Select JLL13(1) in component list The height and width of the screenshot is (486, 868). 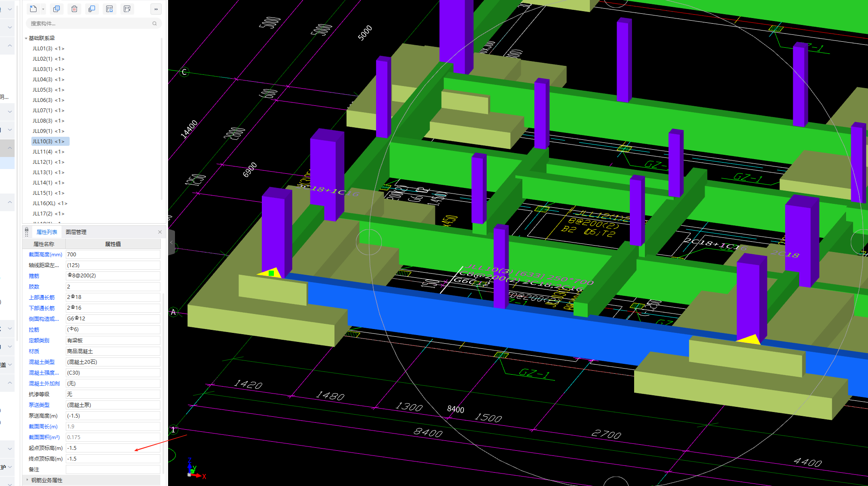48,172
